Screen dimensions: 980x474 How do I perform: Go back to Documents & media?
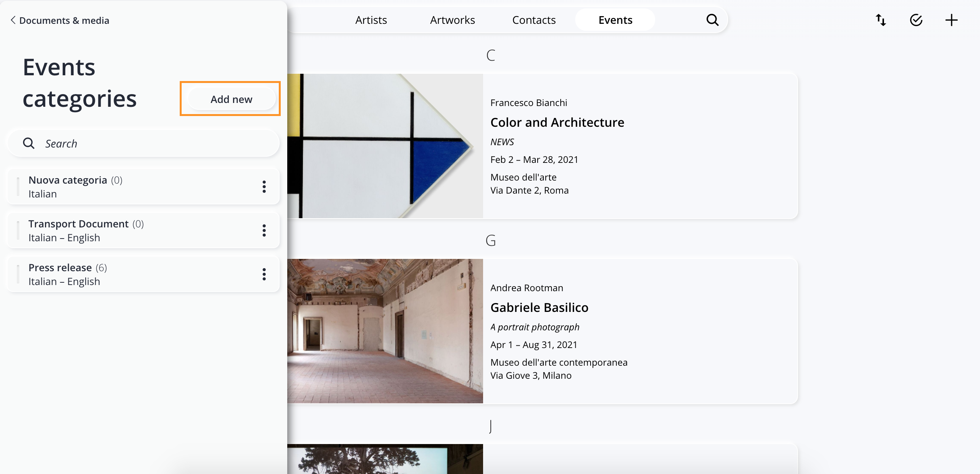pyautogui.click(x=60, y=20)
